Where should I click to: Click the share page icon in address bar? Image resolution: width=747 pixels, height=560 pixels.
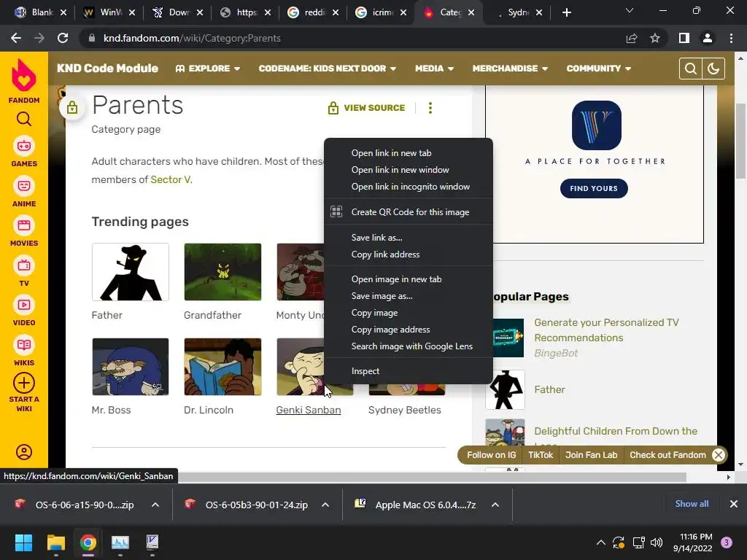[632, 38]
